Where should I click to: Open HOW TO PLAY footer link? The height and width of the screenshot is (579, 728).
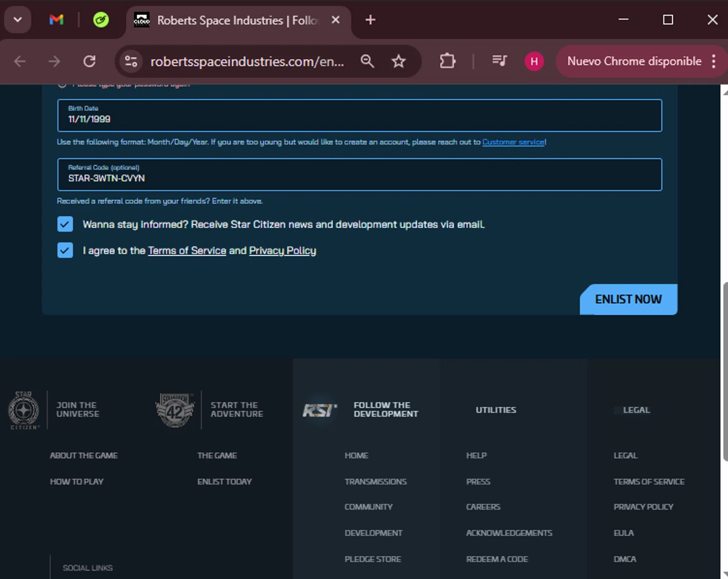pyautogui.click(x=77, y=482)
